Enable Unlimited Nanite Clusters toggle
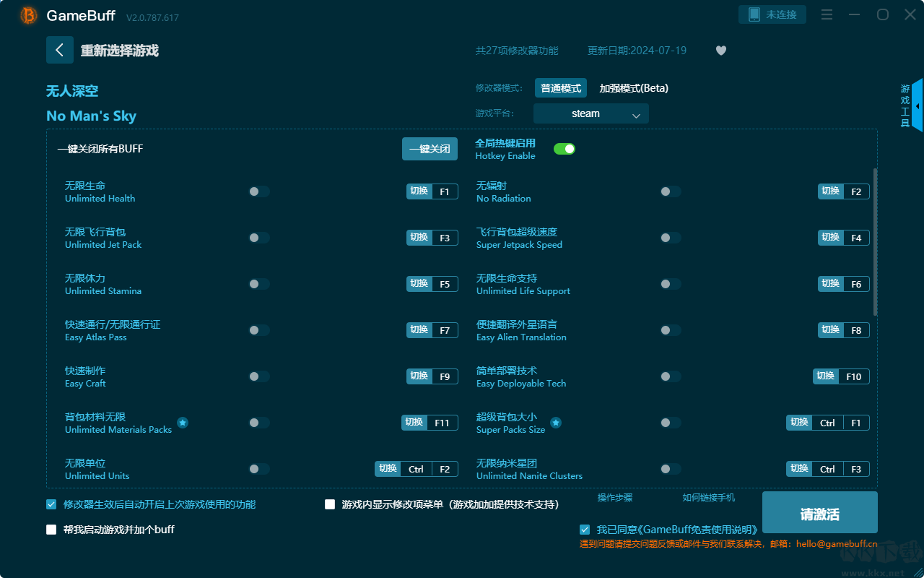This screenshot has height=578, width=924. 671,469
